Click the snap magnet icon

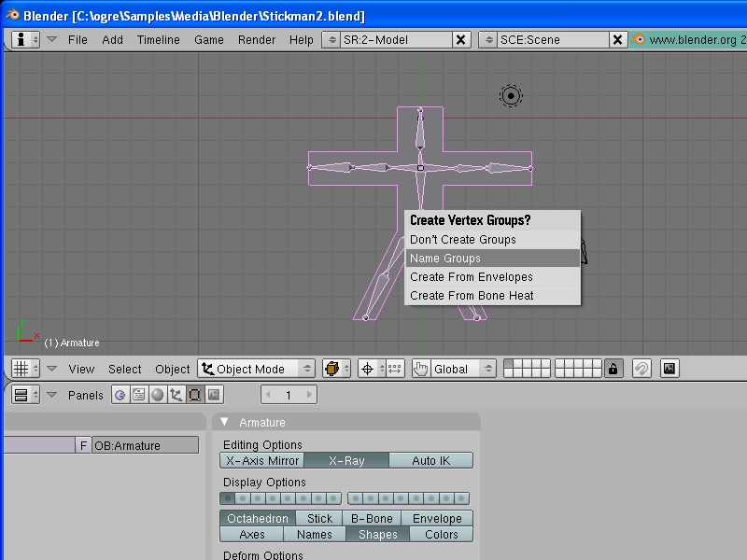[641, 369]
